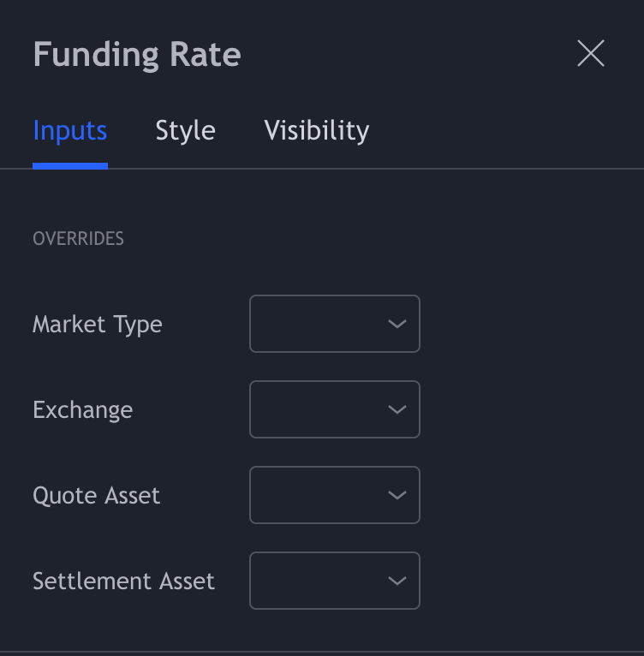
Task: Open the Settlement Asset dropdown box
Action: (x=334, y=581)
